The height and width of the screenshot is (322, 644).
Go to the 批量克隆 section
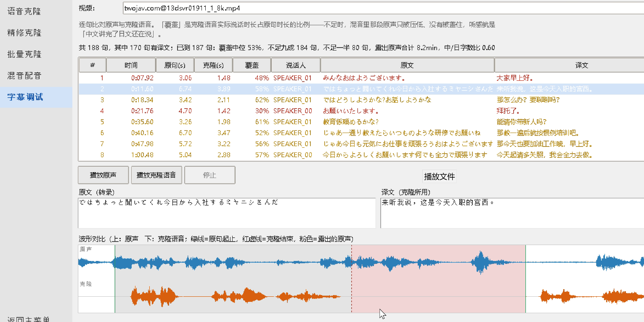point(24,54)
